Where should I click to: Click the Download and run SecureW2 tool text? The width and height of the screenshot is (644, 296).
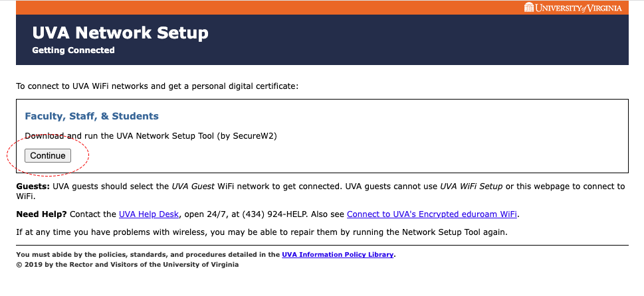click(x=151, y=136)
